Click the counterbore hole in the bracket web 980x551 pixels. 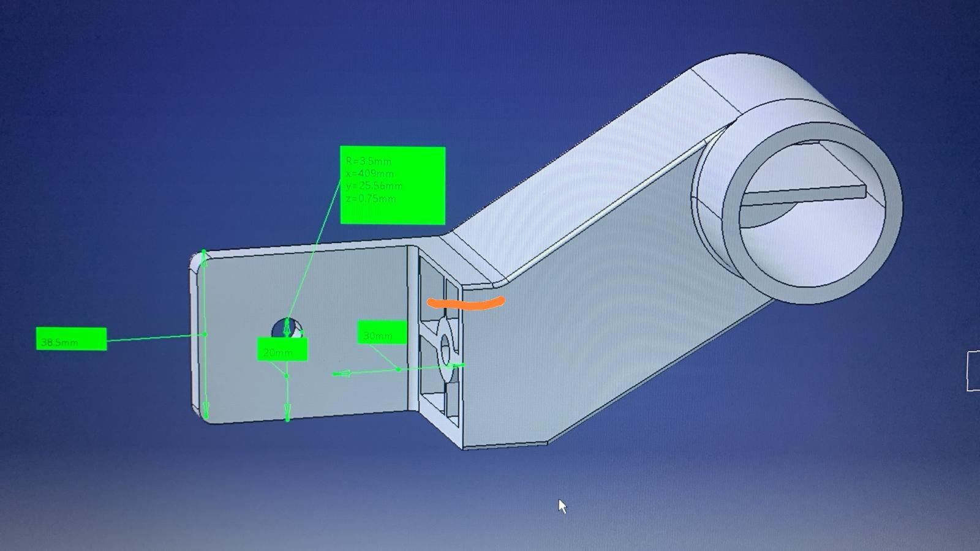click(444, 349)
